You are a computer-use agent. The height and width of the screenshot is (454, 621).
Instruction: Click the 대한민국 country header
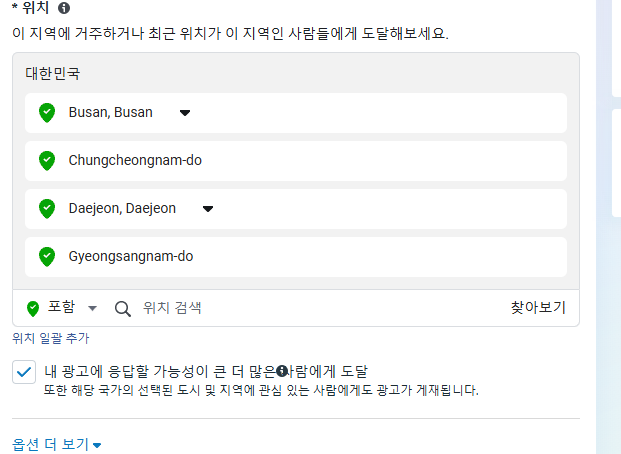click(53, 74)
